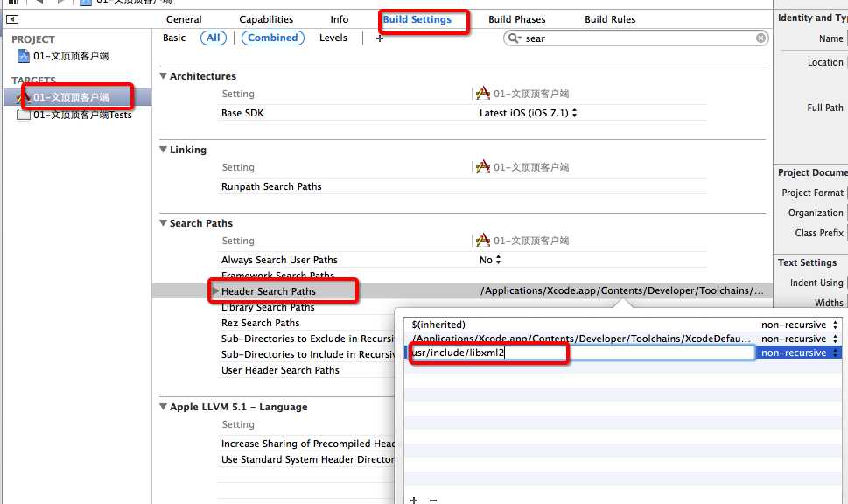848x504 pixels.
Task: Select the Runpath Search Paths setting
Action: 271,186
